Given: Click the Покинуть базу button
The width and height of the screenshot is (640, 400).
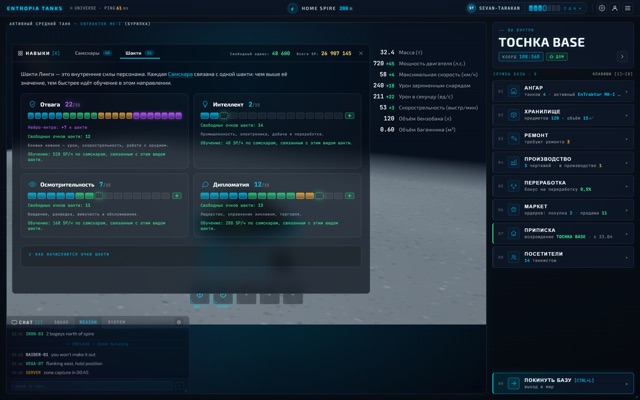Looking at the screenshot, I should click(563, 383).
